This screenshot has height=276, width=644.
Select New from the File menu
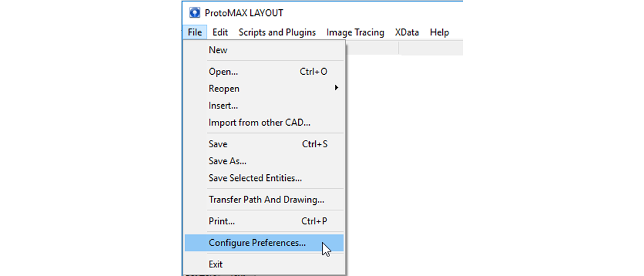[264, 50]
